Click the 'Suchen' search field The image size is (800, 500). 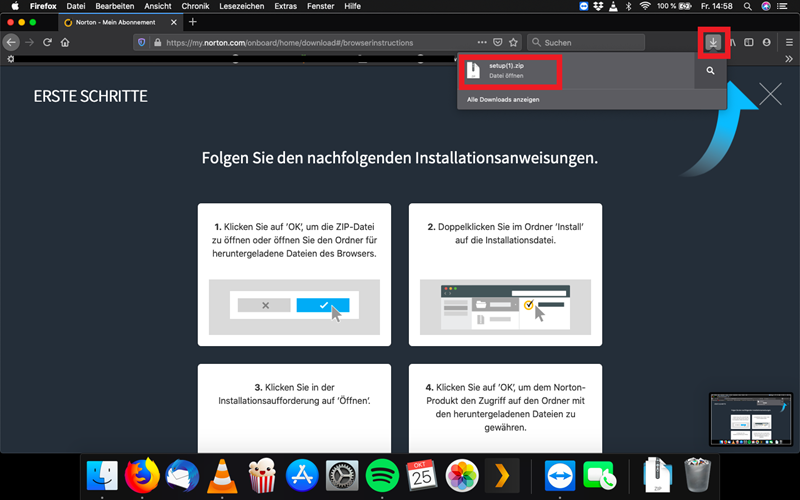pyautogui.click(x=586, y=42)
